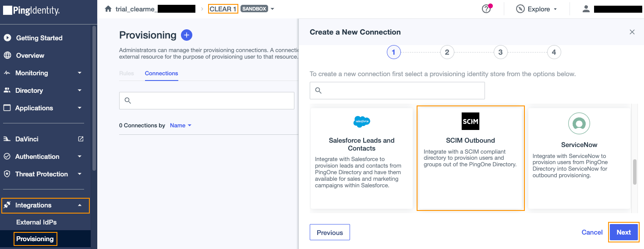Screen dimensions: 644x249
Task: Click the Connections search magnifier icon
Action: [x=128, y=101]
